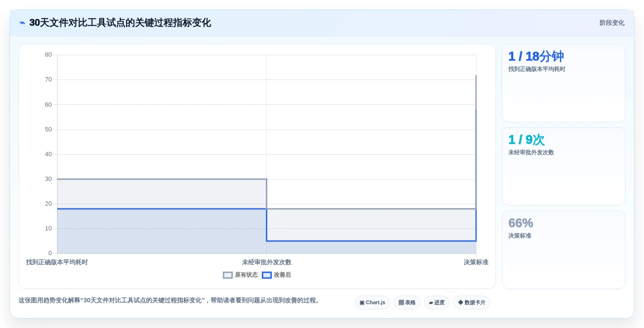
Task: Click the y-axis value 30
Action: (49, 179)
